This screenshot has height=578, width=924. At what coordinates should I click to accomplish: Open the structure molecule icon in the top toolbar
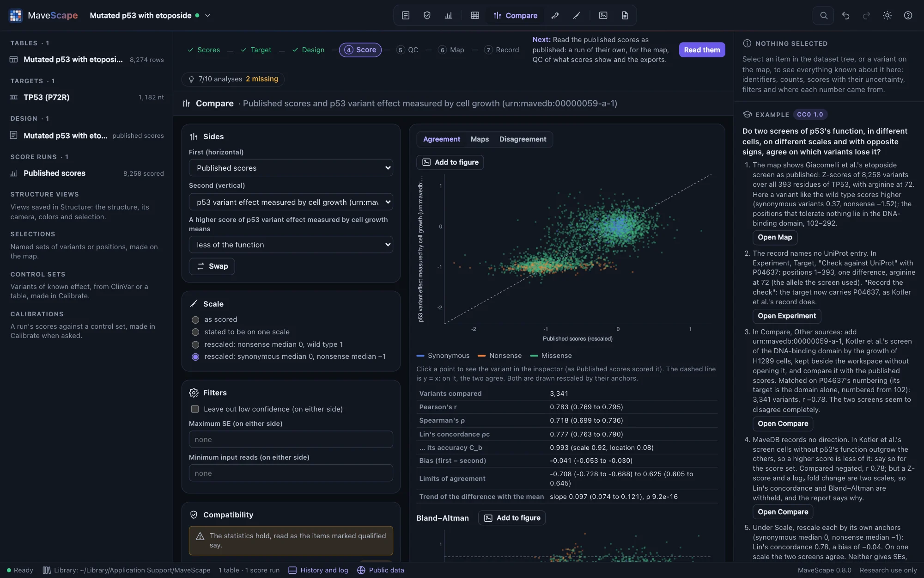click(x=555, y=15)
